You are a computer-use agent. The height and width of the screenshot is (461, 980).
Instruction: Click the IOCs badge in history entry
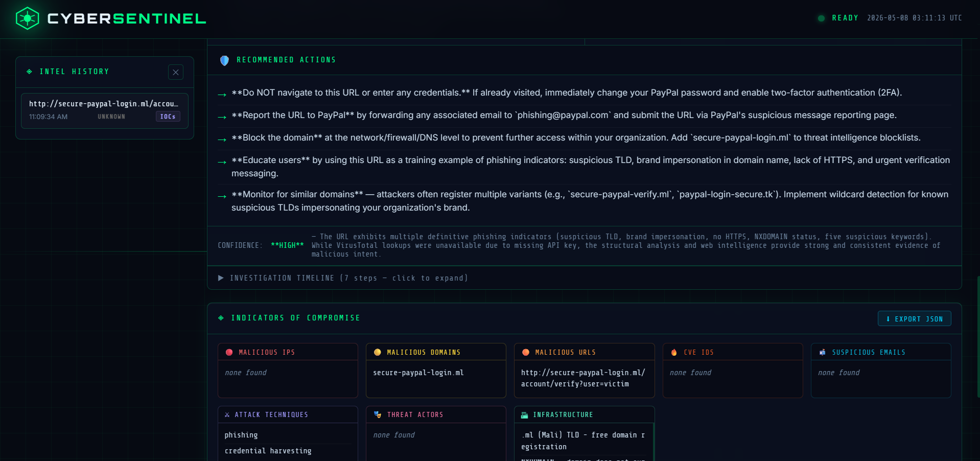168,117
